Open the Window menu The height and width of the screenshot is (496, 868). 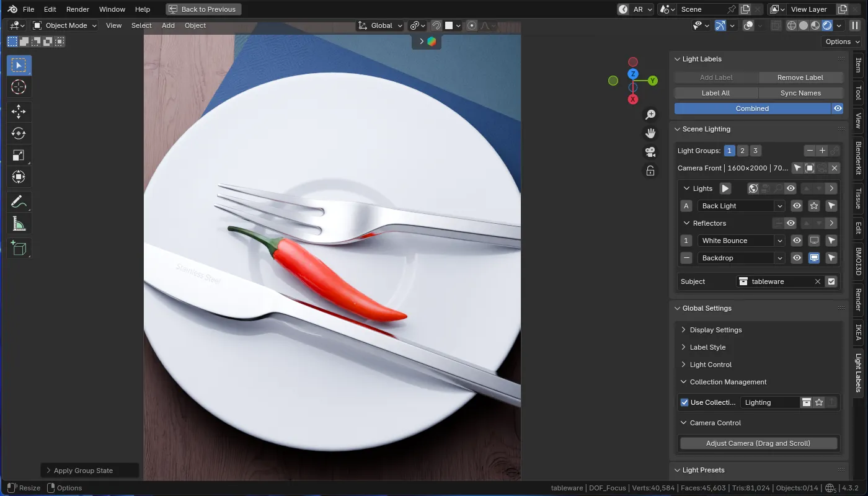112,9
